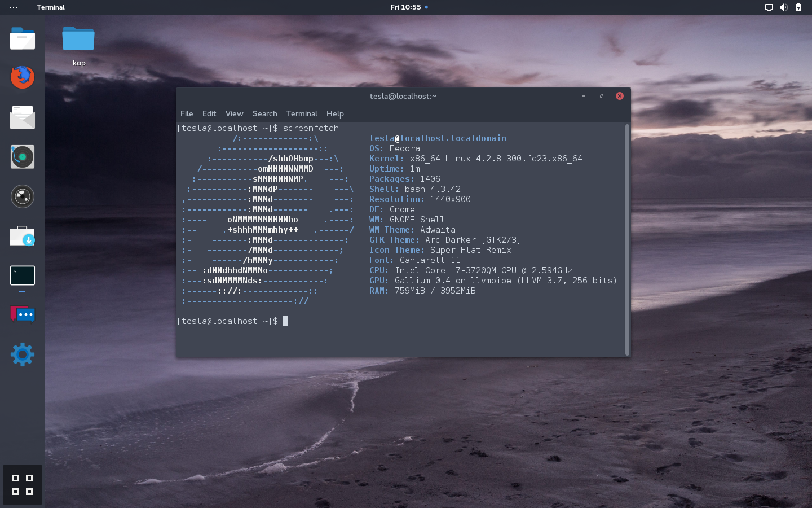Screen dimensions: 812x508
Task: Click the CPU Intel Core i7 line
Action: [x=471, y=270]
